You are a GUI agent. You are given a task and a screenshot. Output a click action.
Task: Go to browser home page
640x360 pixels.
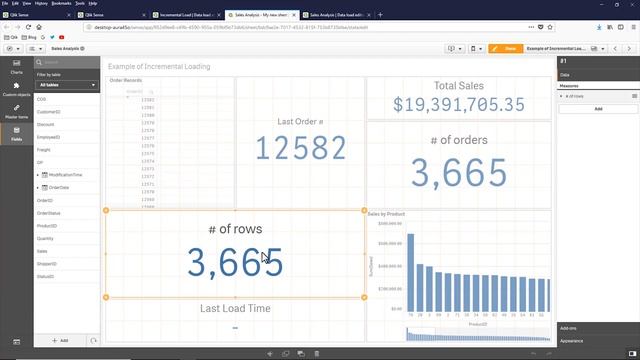pyautogui.click(x=39, y=27)
